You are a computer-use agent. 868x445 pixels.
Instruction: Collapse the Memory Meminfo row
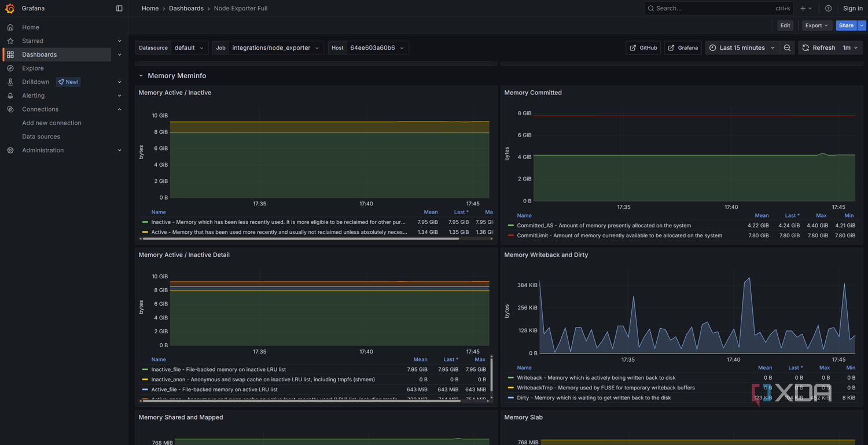(141, 76)
